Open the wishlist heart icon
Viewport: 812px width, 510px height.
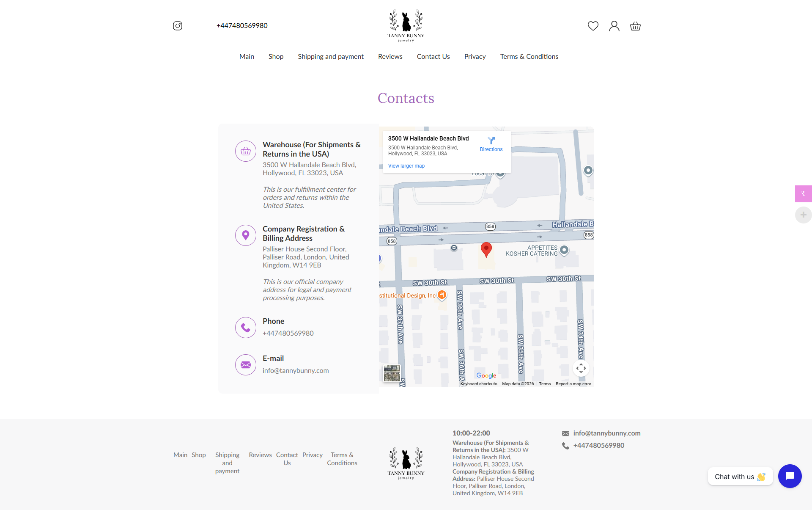593,26
